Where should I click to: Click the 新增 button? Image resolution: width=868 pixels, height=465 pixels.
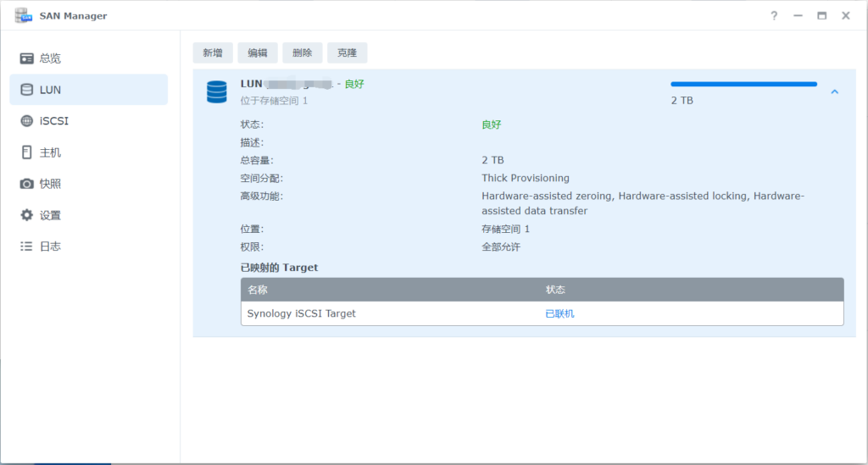coord(213,53)
